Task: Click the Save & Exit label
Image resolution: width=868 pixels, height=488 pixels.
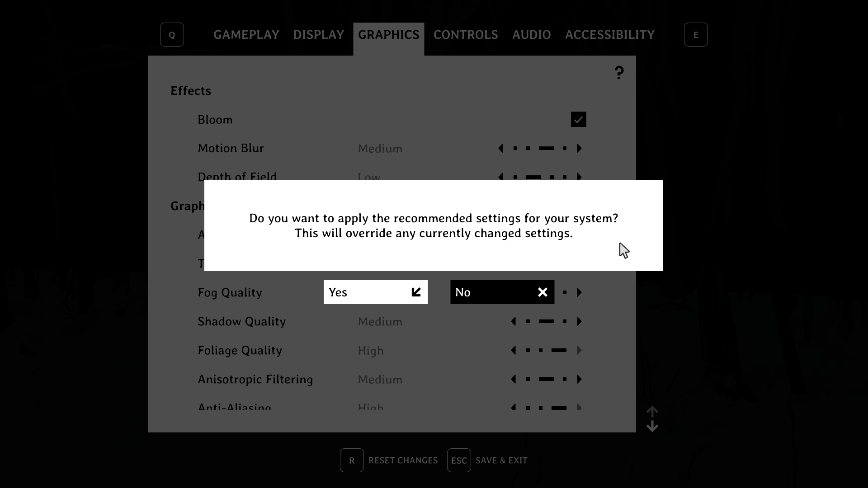Action: coord(501,460)
